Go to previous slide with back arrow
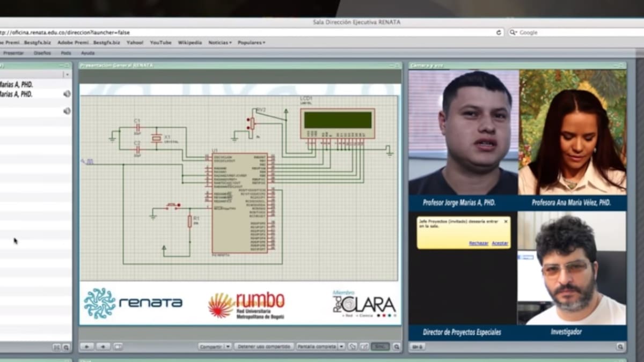The image size is (644, 362). click(87, 347)
